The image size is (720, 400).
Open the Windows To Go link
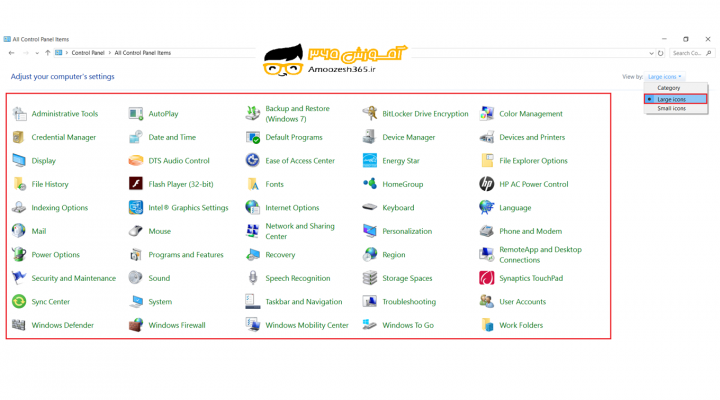pos(408,325)
